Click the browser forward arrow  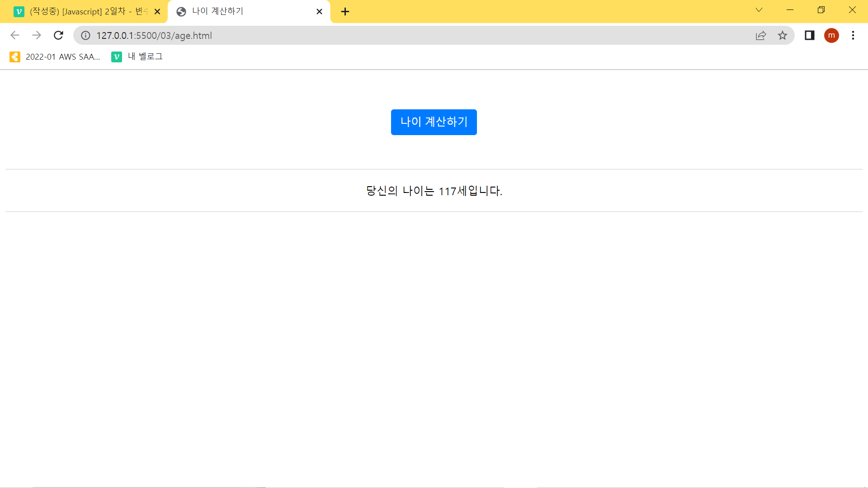[x=37, y=35]
